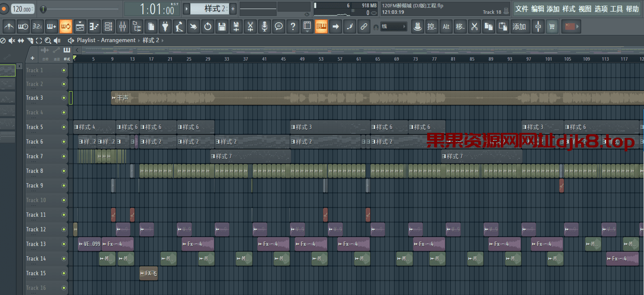
Task: Open the plugin picker plug icon
Action: pyautogui.click(x=165, y=27)
